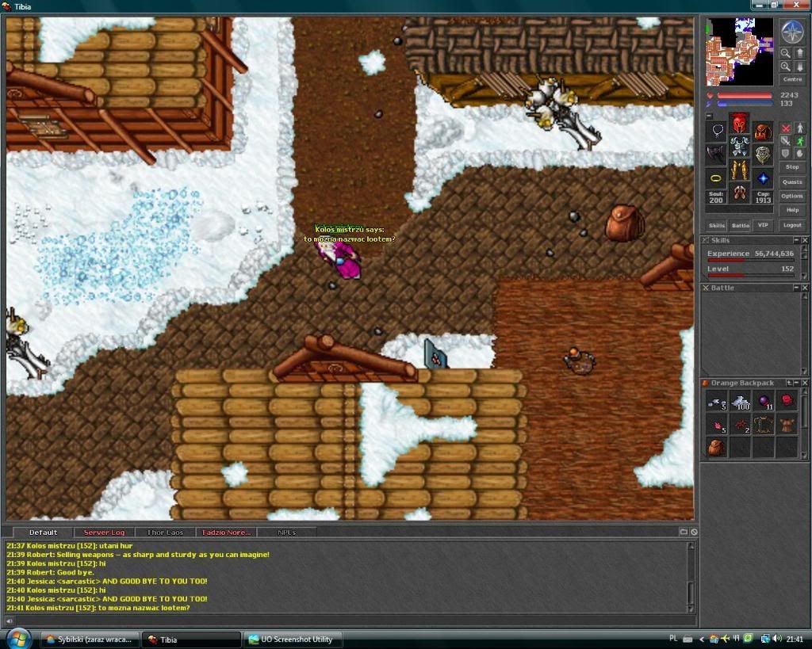
Task: Open the Quests log
Action: [x=792, y=181]
